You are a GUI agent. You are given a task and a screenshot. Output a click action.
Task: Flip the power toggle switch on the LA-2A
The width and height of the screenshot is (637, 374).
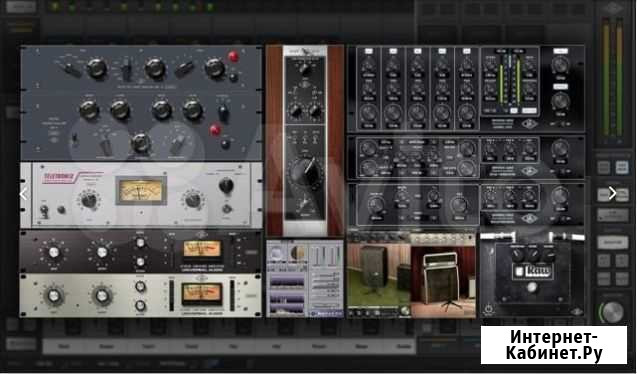(43, 210)
